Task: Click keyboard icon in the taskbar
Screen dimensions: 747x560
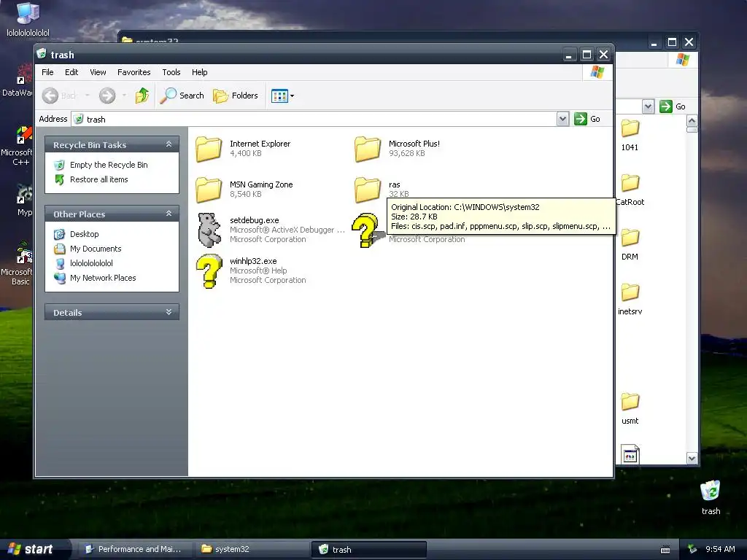Action: (665, 550)
